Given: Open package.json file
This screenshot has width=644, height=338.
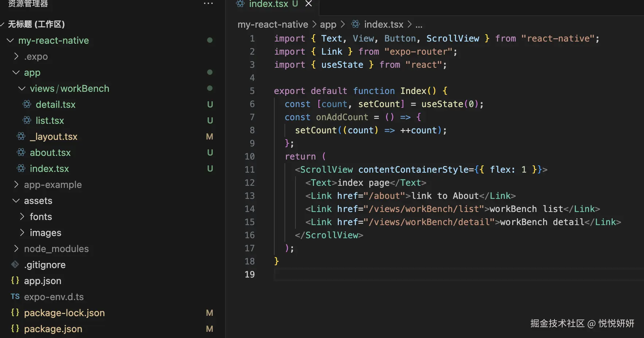Looking at the screenshot, I should click(x=53, y=329).
